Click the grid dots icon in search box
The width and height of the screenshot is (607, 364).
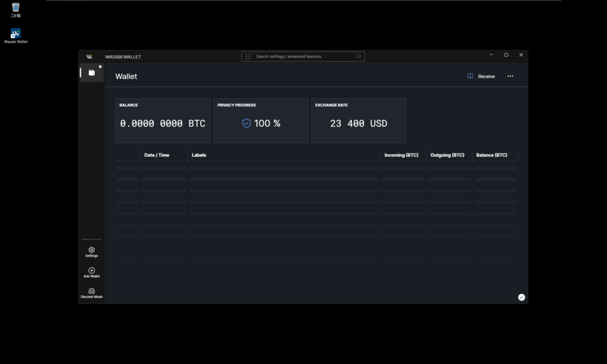coord(248,56)
